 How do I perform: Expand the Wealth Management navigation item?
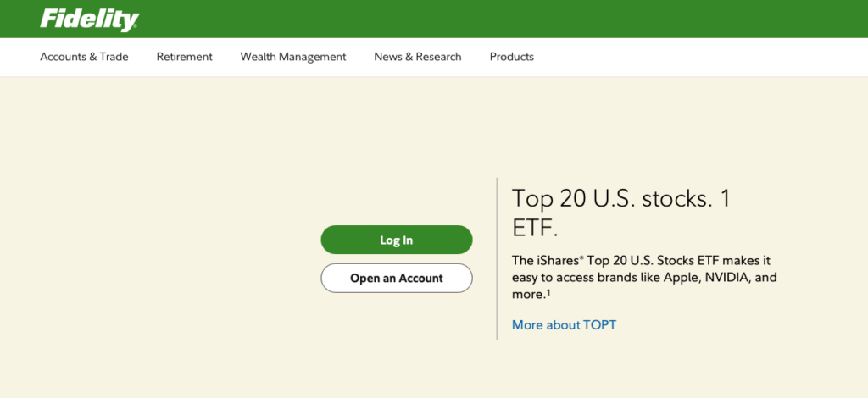pos(292,57)
